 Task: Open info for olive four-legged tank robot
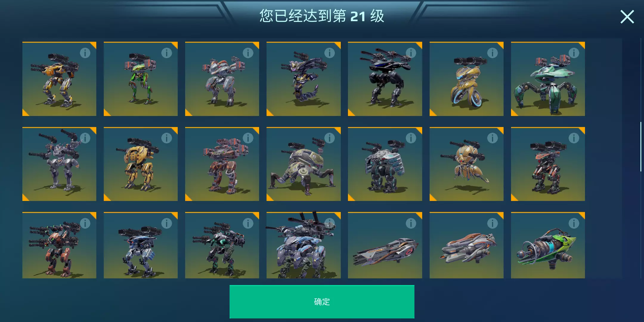pos(329,138)
